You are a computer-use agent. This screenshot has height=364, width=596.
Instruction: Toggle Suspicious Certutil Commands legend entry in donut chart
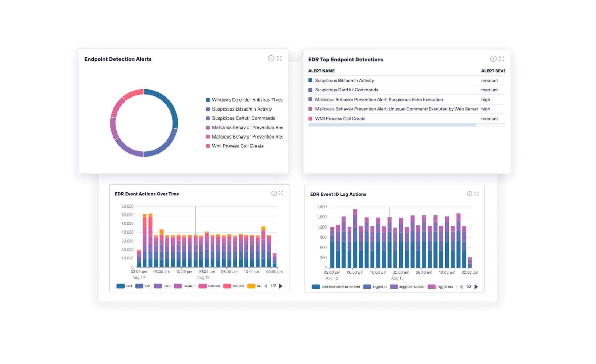pyautogui.click(x=241, y=118)
